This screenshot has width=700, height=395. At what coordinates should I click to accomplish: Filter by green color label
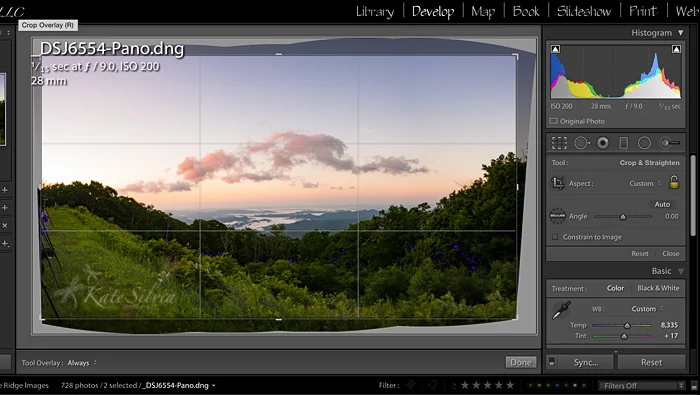click(x=548, y=385)
